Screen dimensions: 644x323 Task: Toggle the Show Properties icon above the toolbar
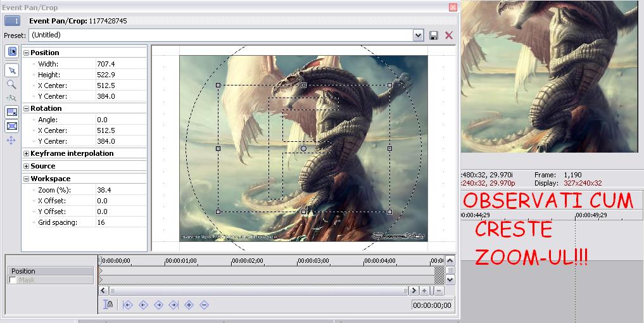[12, 51]
